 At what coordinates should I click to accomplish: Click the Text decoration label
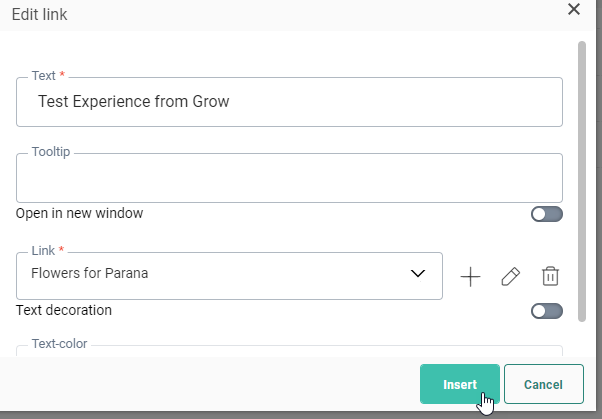click(x=64, y=310)
